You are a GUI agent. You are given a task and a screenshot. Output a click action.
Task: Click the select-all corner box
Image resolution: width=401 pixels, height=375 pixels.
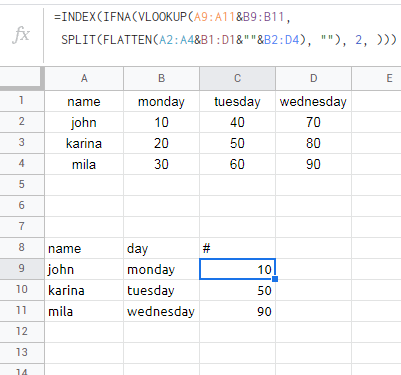[22, 78]
